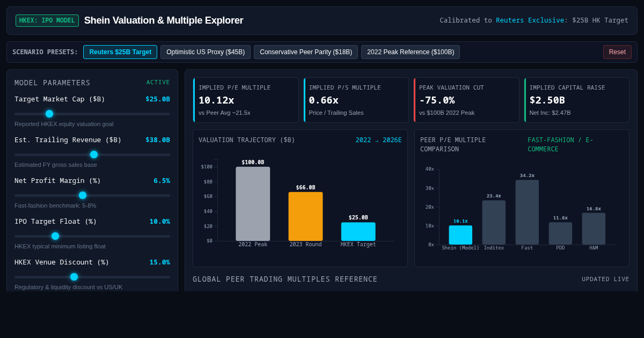The height and width of the screenshot is (338, 644).
Task: Click the 34.2x Fast peer bar
Action: [x=527, y=212]
